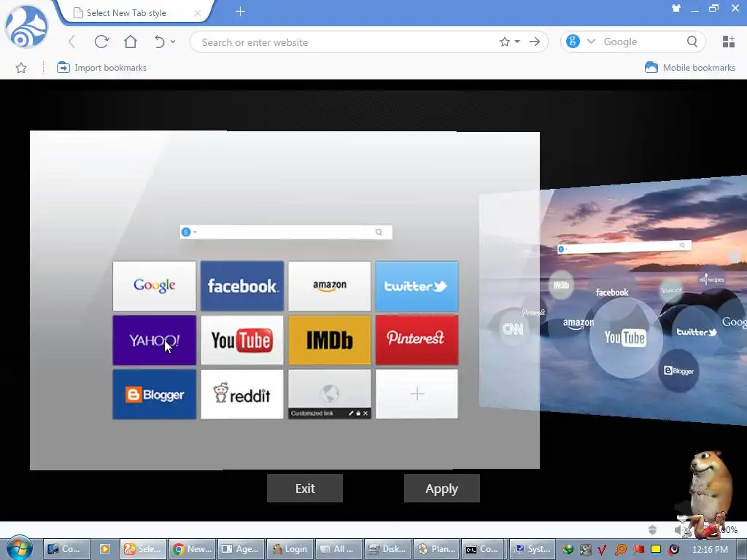Click the Blogger bubble in bubble preview

(x=679, y=370)
